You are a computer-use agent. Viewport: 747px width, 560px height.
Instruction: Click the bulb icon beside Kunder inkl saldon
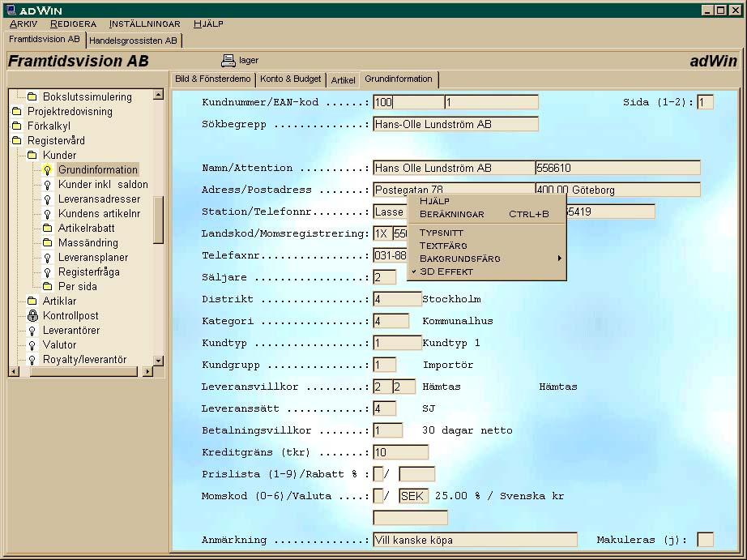tap(47, 185)
